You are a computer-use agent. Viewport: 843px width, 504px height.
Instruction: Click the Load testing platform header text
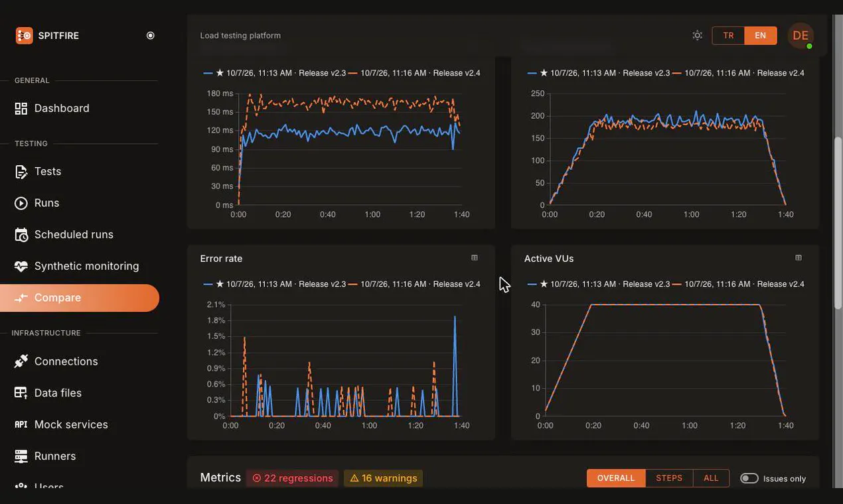point(240,35)
